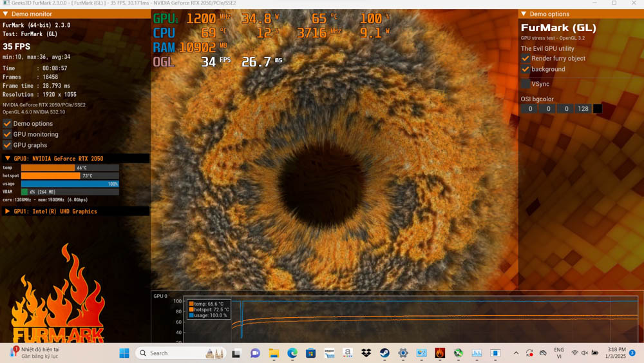Click the '35 FPS' readout text
This screenshot has height=363, width=644.
(17, 46)
